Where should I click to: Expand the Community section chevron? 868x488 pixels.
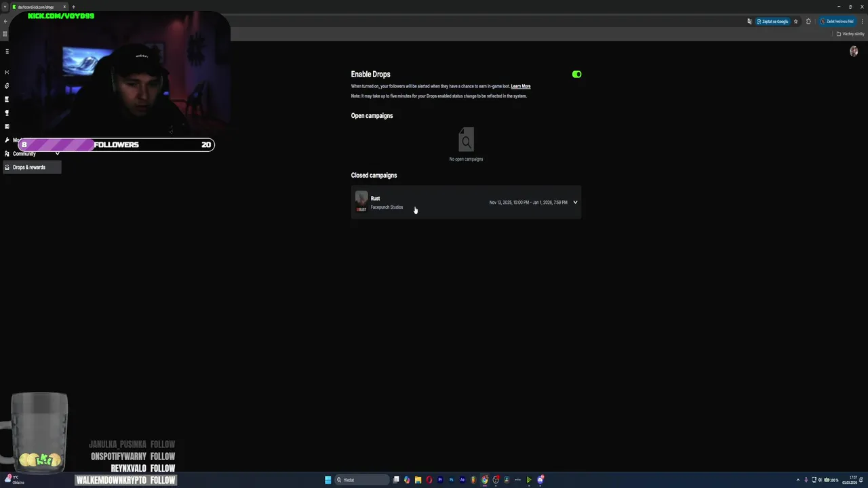point(57,154)
